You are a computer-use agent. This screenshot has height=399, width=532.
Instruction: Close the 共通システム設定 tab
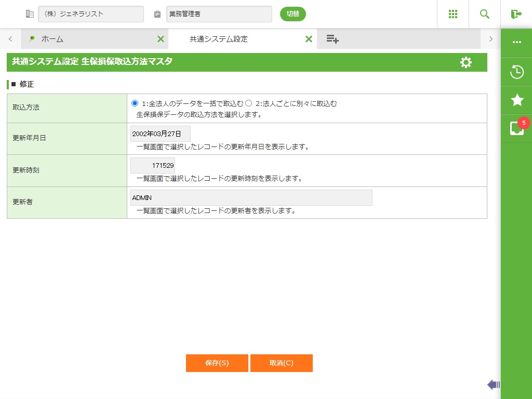click(309, 39)
